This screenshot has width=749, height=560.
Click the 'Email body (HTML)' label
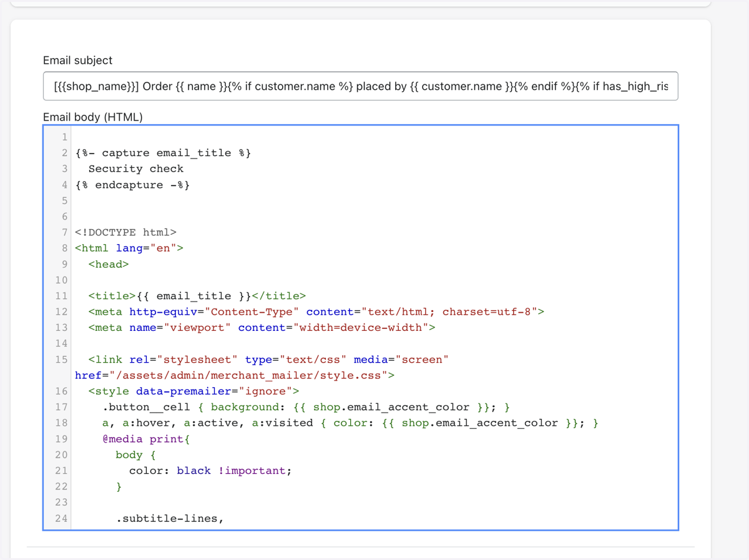92,117
